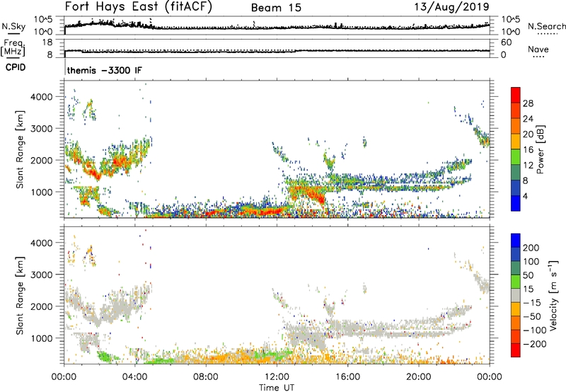Viewport: 566px width, 392px height.
Task: Click the '20:00' time tick label
Action: [x=419, y=377]
